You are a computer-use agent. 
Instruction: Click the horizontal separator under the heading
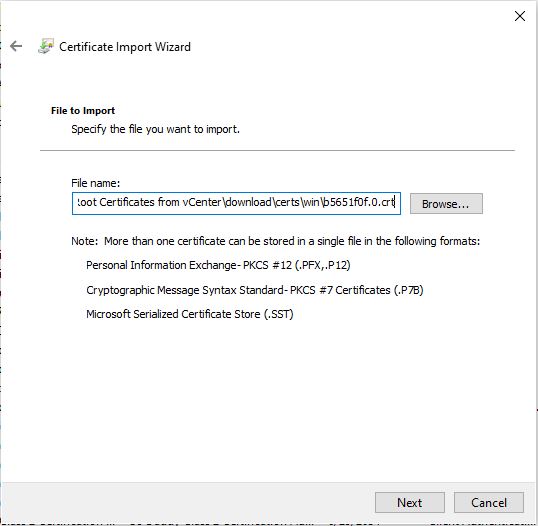(277, 150)
